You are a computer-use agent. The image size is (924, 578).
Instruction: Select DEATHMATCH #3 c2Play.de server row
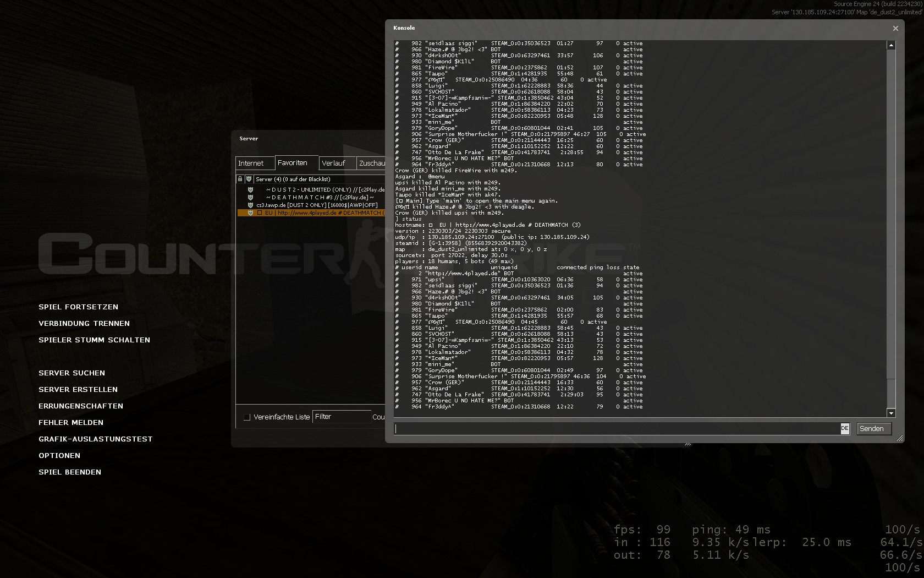pyautogui.click(x=311, y=197)
